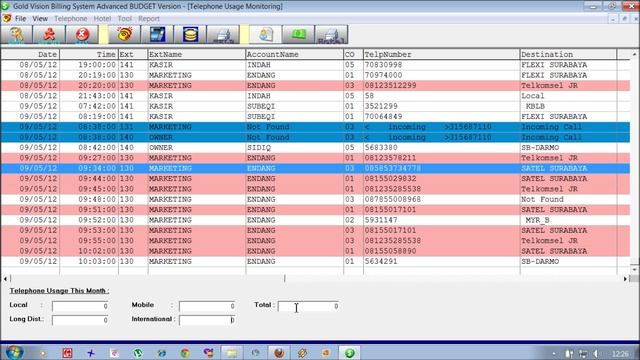This screenshot has height=360, width=640.
Task: Click telephone number 087855008968 cell
Action: (441, 199)
